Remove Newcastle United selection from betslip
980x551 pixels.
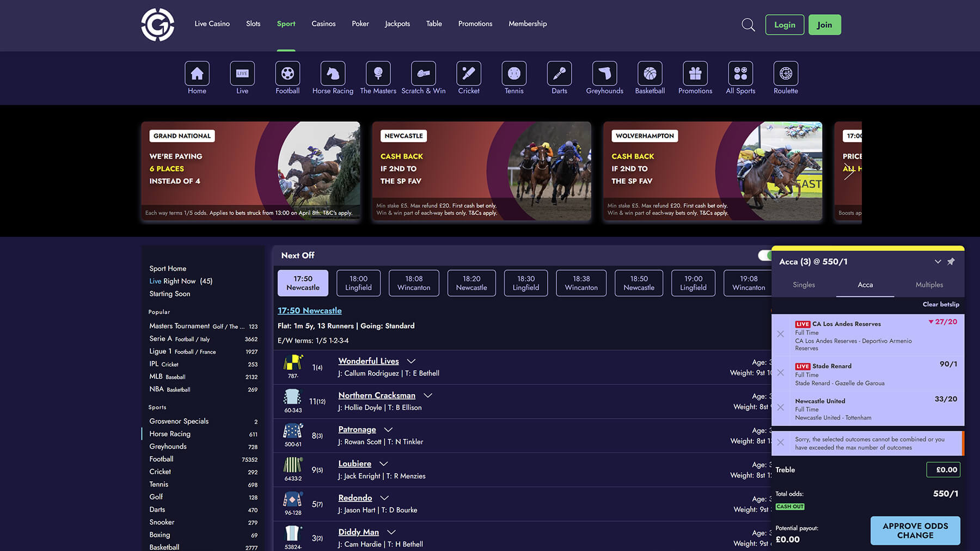click(x=781, y=407)
